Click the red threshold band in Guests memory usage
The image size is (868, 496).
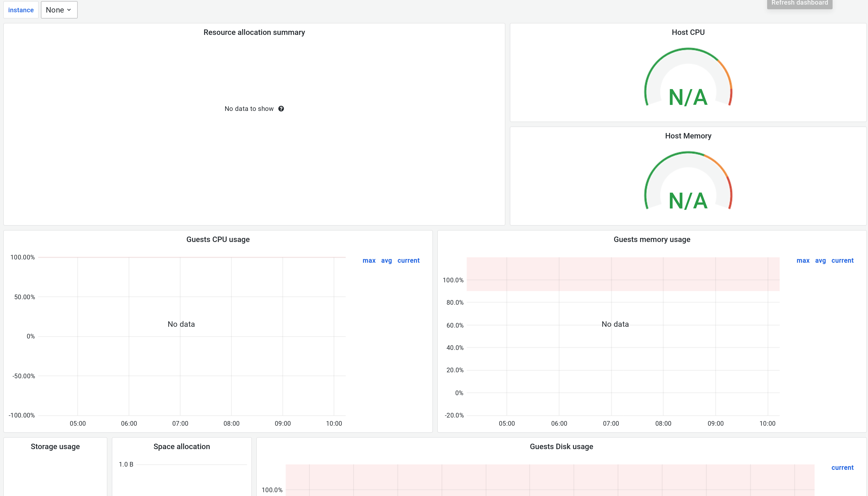point(623,274)
